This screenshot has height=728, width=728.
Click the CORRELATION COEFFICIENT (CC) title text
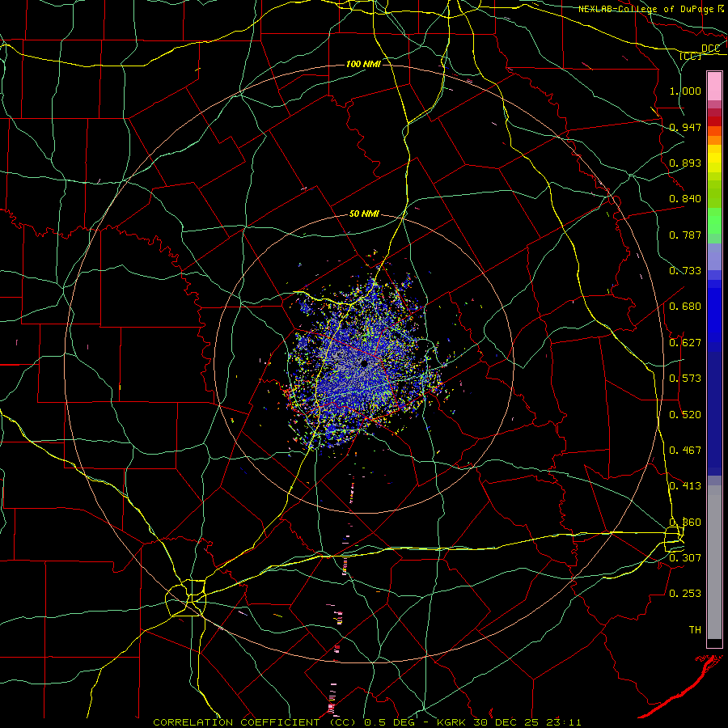[254, 722]
